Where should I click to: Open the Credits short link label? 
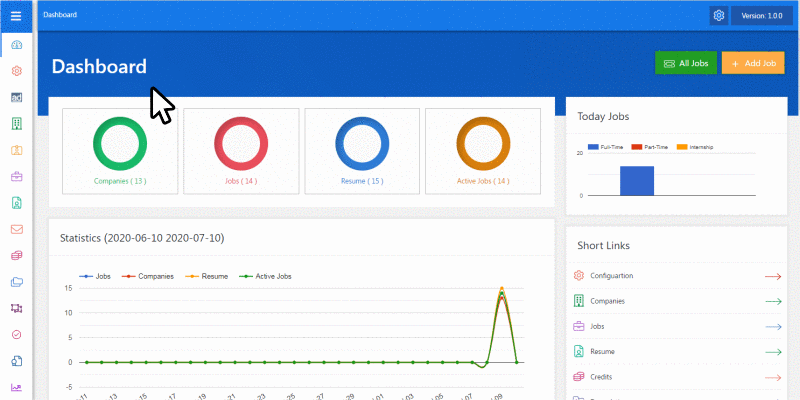[601, 378]
